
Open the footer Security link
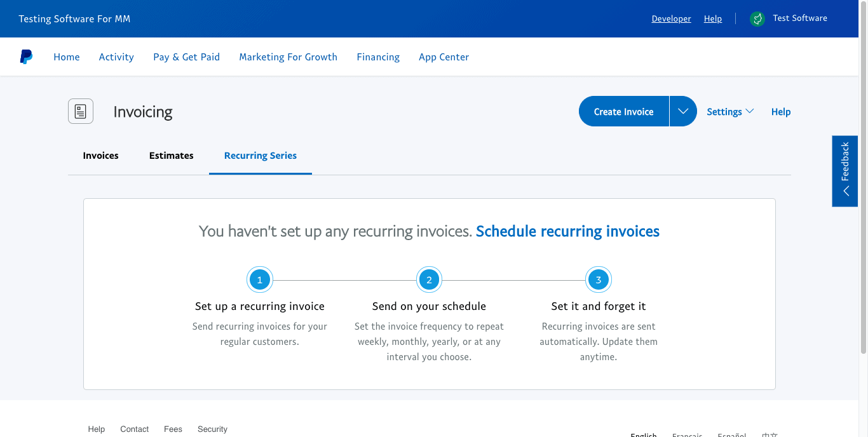click(212, 429)
